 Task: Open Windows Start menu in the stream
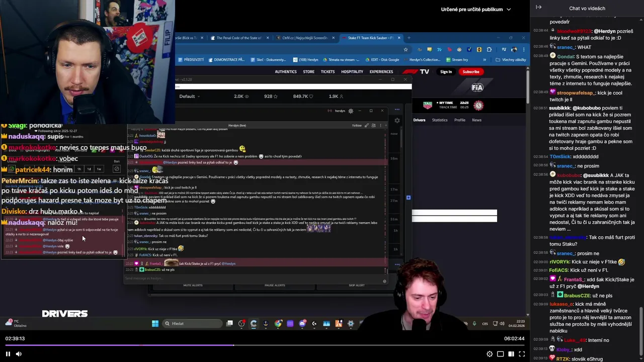pos(155,323)
